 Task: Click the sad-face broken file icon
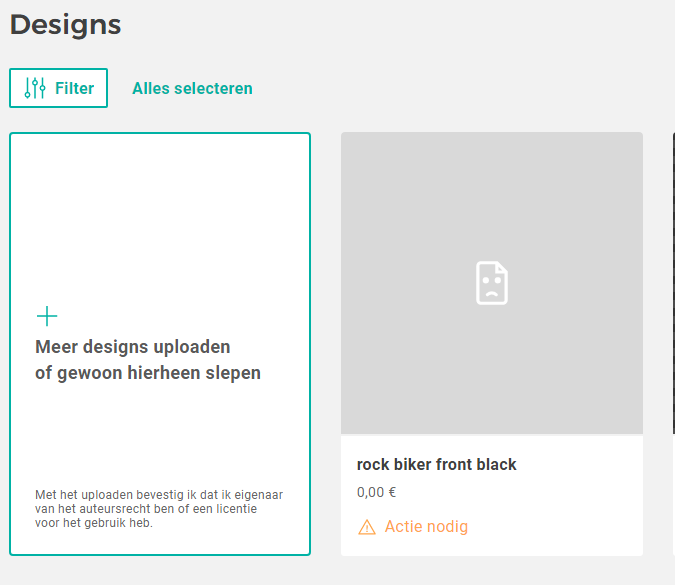491,283
